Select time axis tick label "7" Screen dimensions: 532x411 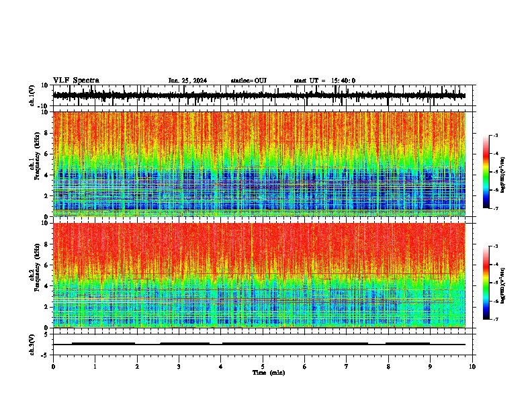(347, 367)
